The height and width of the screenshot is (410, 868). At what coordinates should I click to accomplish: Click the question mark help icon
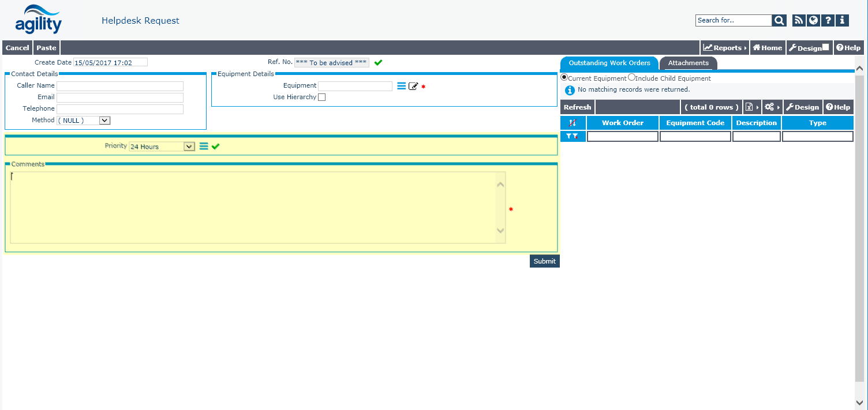click(828, 21)
